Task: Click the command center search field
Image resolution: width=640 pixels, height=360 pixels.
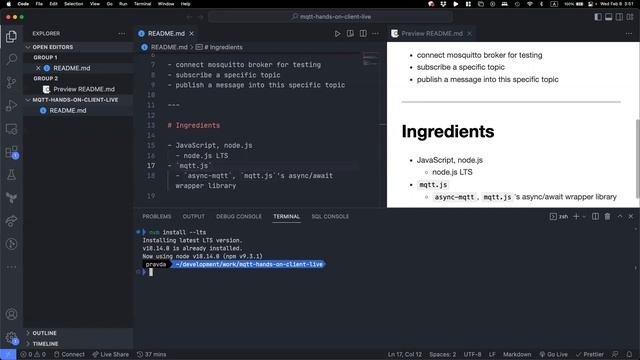Action: [x=331, y=17]
